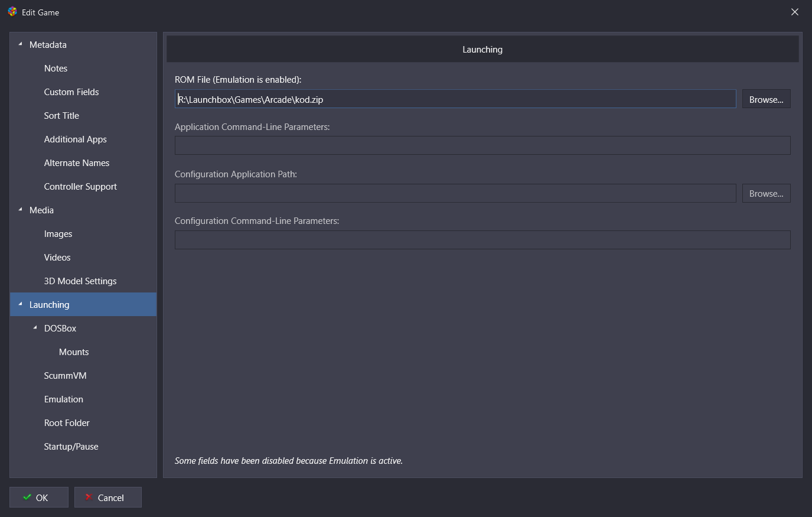The height and width of the screenshot is (517, 812).
Task: Collapse the Metadata tree section
Action: pos(20,44)
